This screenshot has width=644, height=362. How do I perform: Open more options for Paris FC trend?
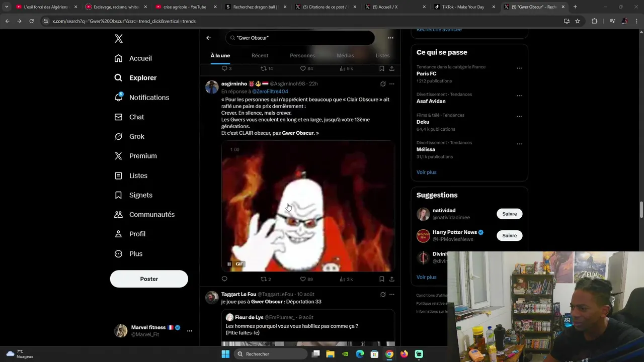[x=519, y=68]
